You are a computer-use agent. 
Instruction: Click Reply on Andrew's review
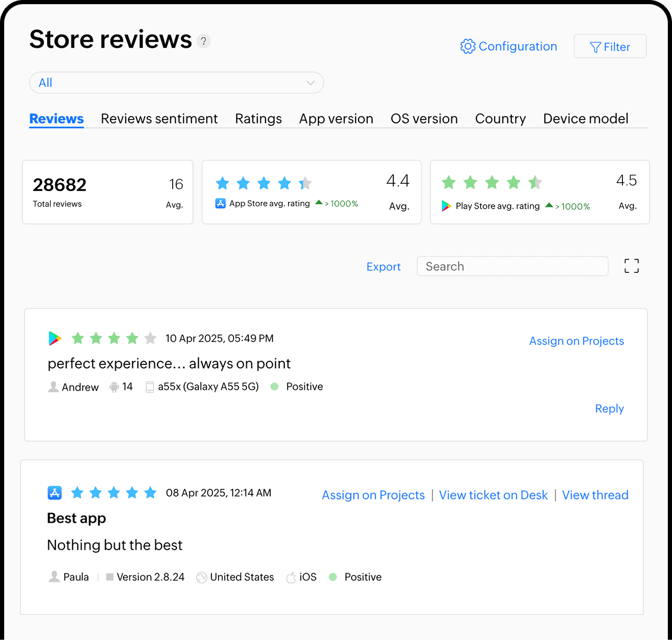click(609, 409)
